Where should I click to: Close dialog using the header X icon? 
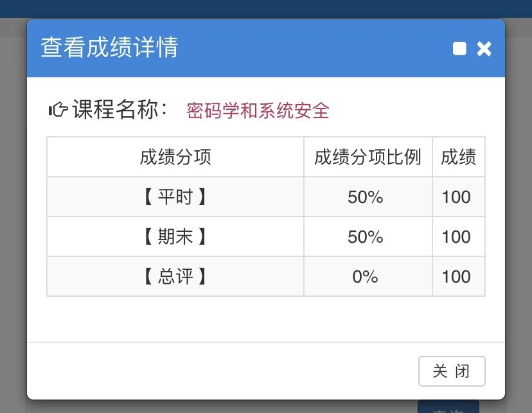point(484,49)
